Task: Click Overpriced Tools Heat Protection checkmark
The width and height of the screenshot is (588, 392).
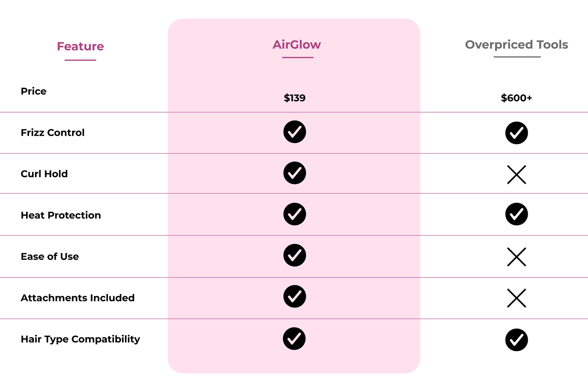Action: click(517, 214)
